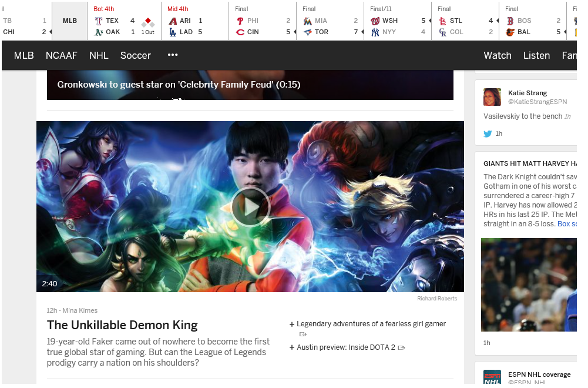Click the Texas Rangers team logo
588x388 pixels.
coord(99,21)
